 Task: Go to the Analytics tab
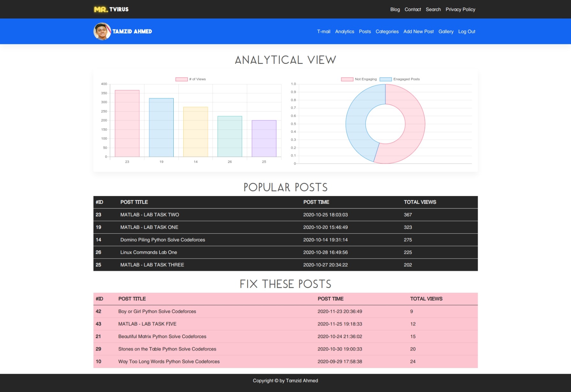click(345, 31)
